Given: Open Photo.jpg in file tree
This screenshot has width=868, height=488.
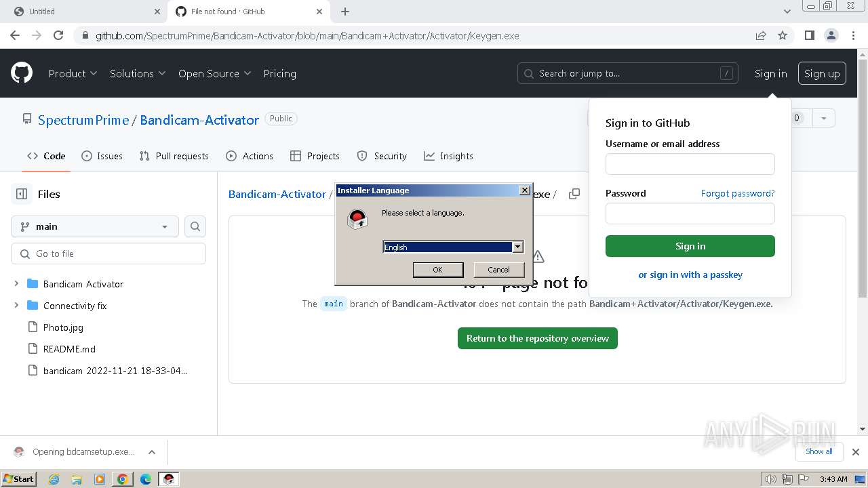Looking at the screenshot, I should click(x=63, y=327).
